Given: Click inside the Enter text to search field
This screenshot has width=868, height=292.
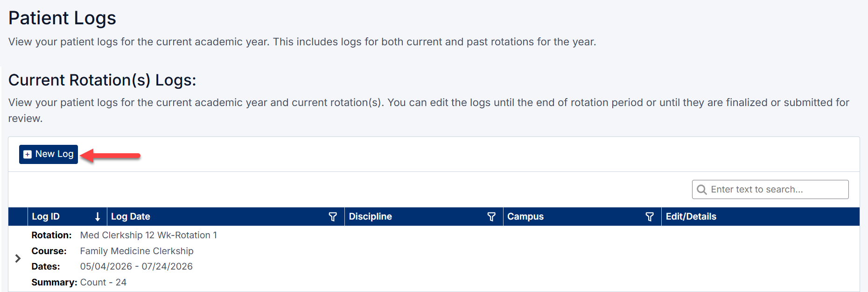Looking at the screenshot, I should click(x=770, y=189).
